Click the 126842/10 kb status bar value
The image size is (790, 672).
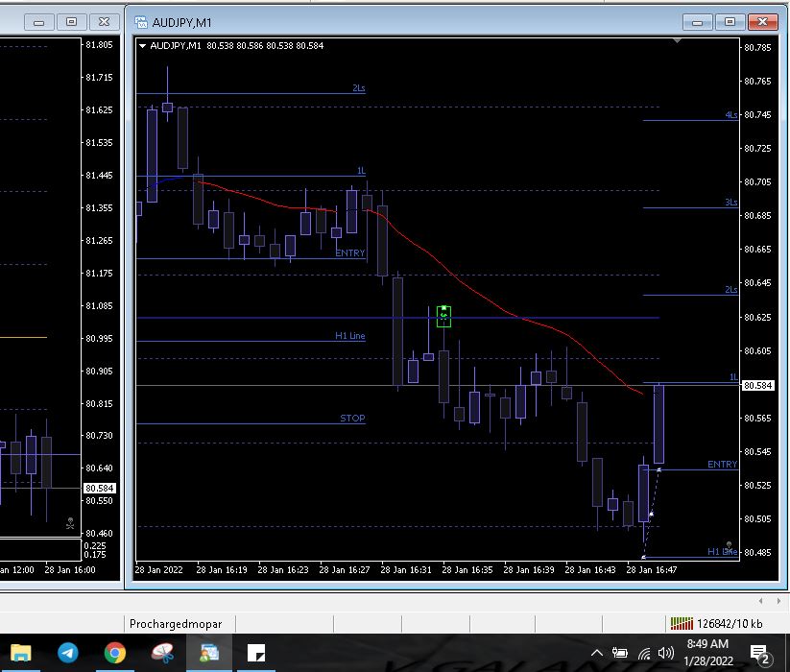pos(730,624)
